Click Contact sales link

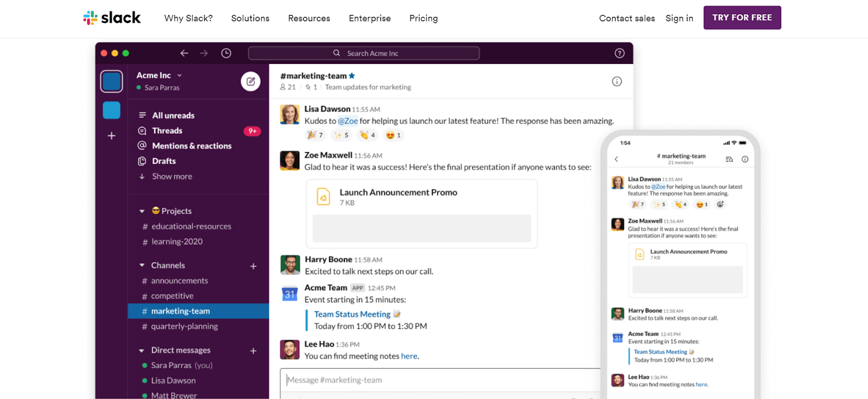click(x=627, y=18)
